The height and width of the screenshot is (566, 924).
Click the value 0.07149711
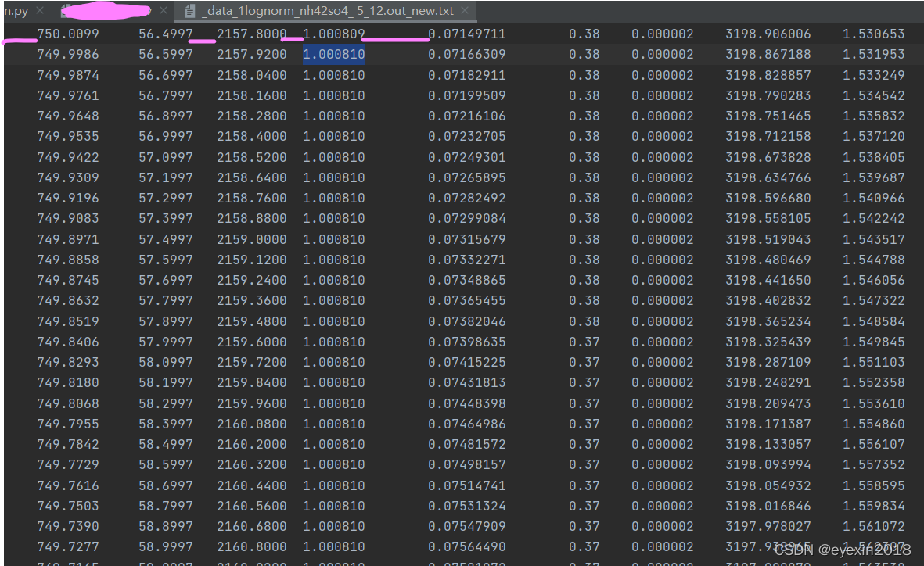tap(467, 34)
